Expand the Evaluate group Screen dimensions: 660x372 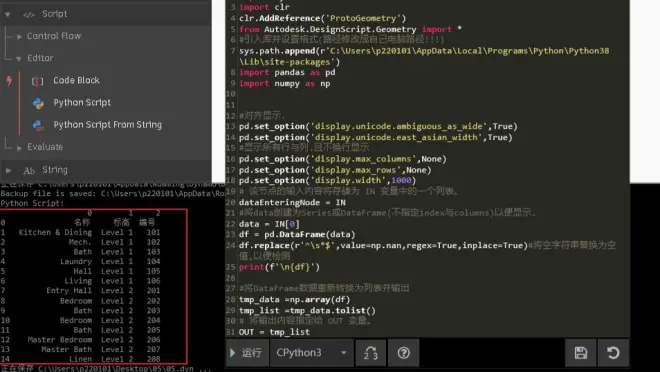(x=19, y=148)
